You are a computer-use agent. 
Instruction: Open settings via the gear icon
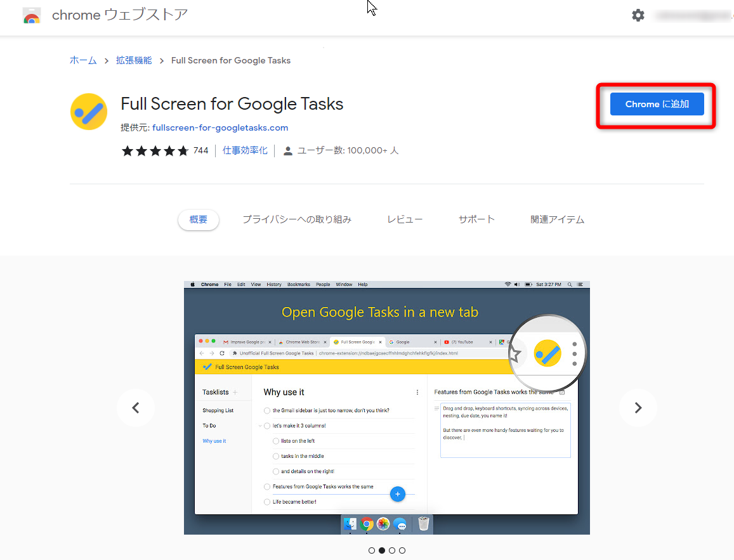tap(638, 15)
